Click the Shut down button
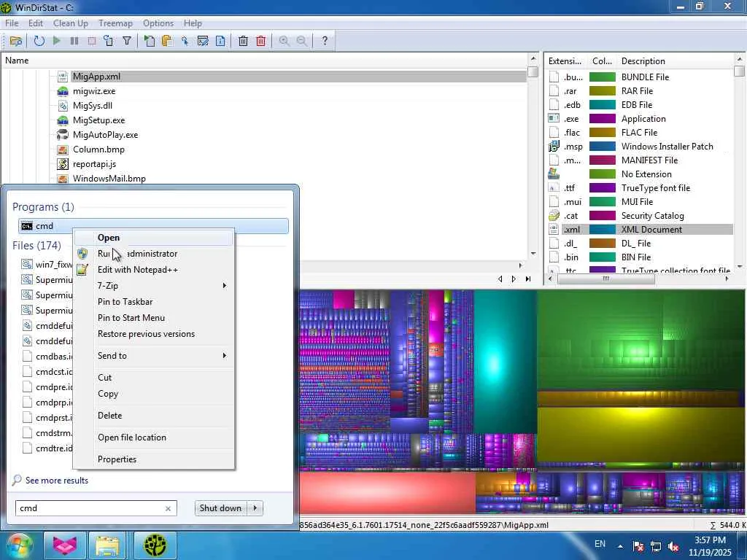This screenshot has height=560, width=747. click(220, 508)
